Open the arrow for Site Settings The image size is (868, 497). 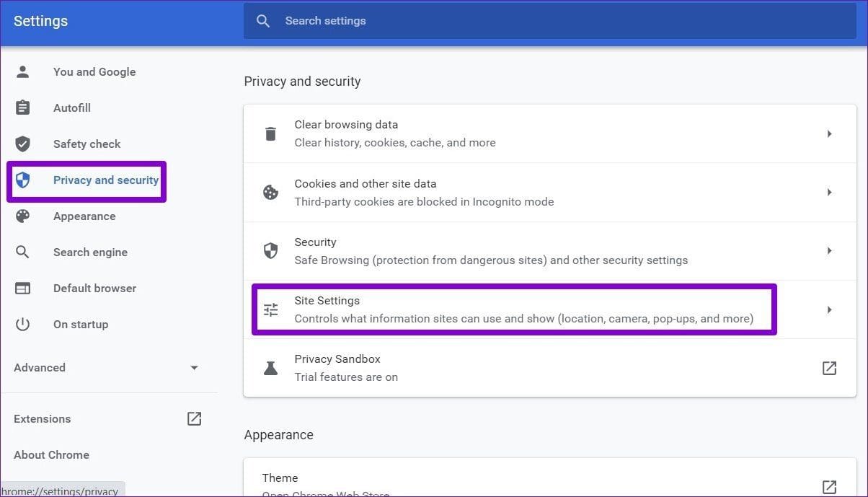coord(829,310)
